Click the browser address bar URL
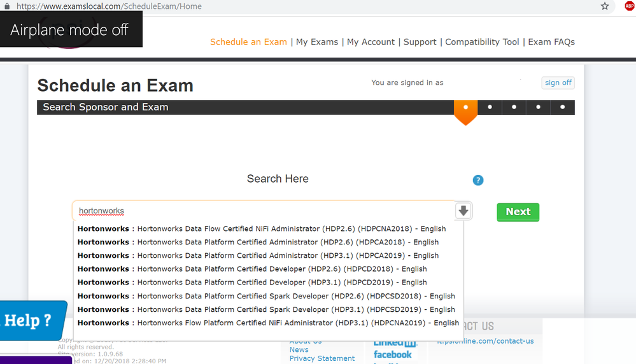The height and width of the screenshot is (364, 636). [109, 6]
